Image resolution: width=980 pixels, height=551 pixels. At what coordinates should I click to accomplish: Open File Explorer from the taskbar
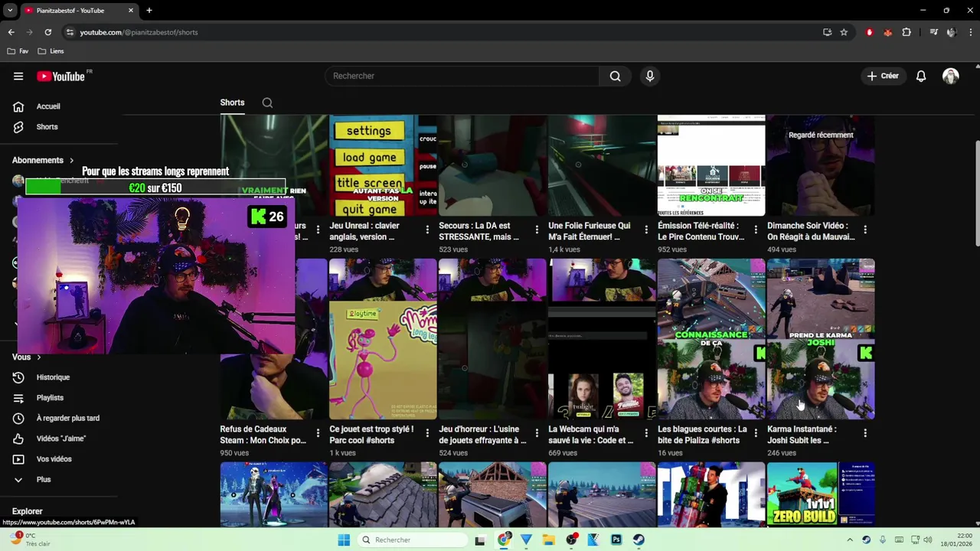coord(549,540)
